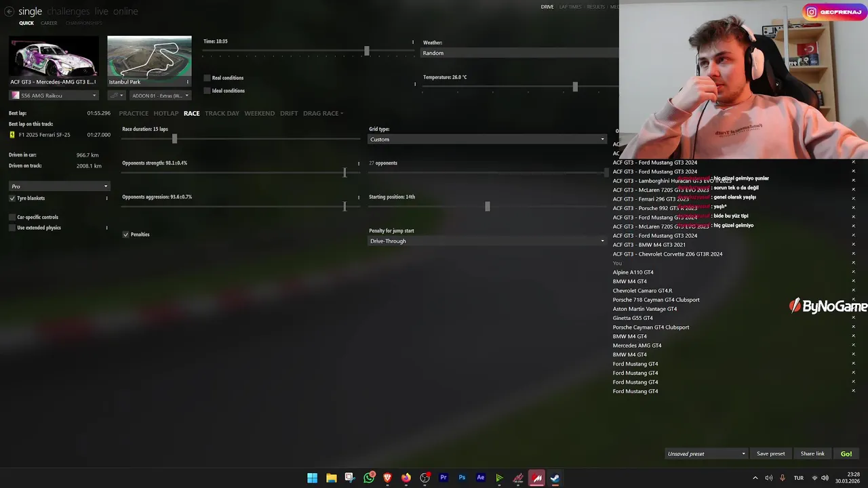Viewport: 868px width, 488px height.
Task: Open Adobe After Effects taskbar icon
Action: point(481,478)
